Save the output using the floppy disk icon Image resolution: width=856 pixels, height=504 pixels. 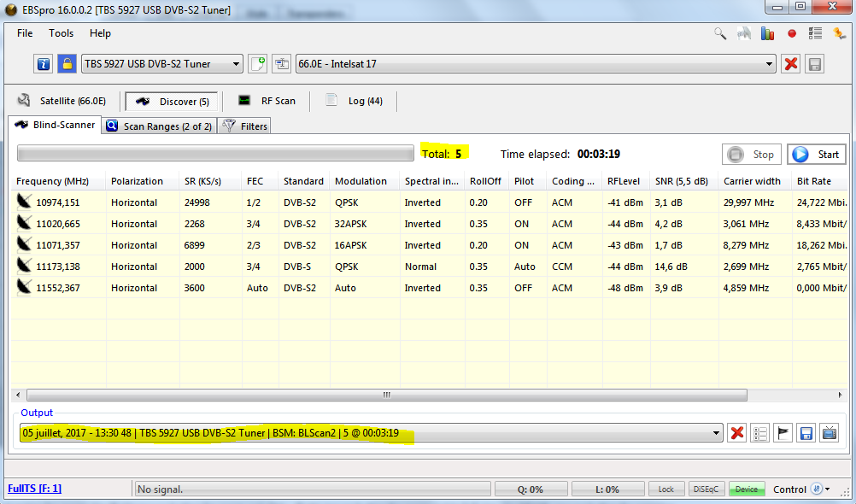pos(805,433)
